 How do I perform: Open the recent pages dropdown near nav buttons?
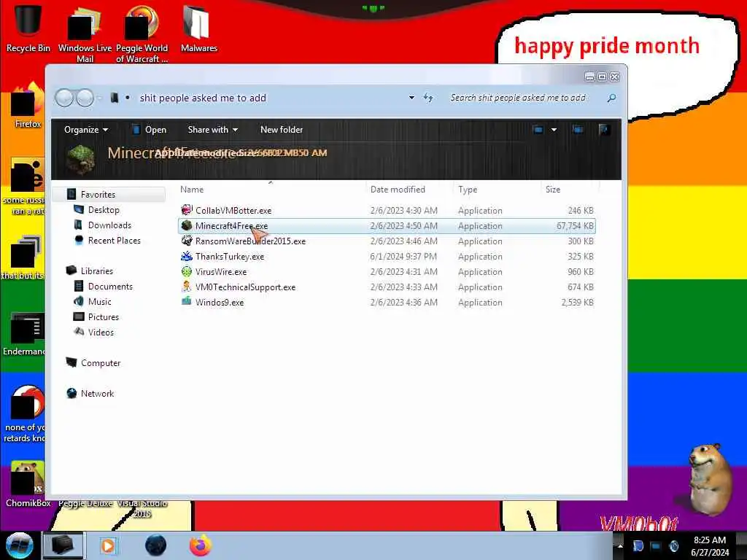click(x=99, y=98)
